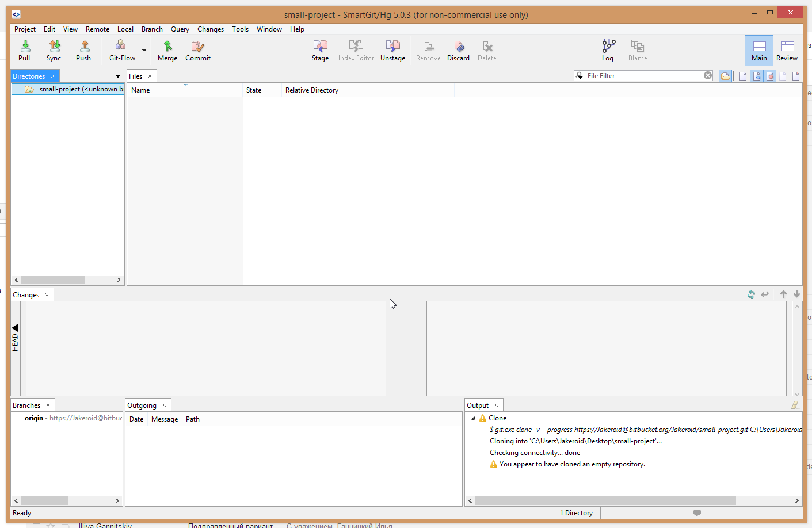This screenshot has height=528, width=812.
Task: Select the Files tab
Action: pos(136,76)
